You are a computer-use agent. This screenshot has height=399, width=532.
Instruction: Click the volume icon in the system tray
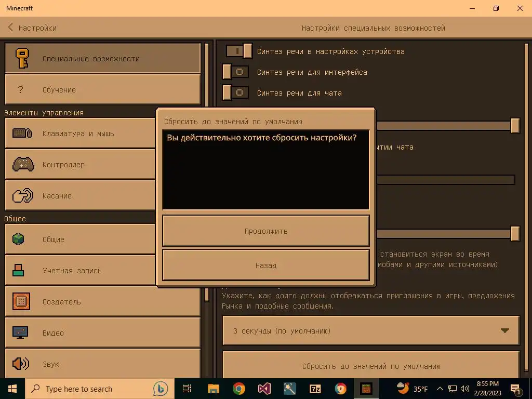pyautogui.click(x=465, y=389)
